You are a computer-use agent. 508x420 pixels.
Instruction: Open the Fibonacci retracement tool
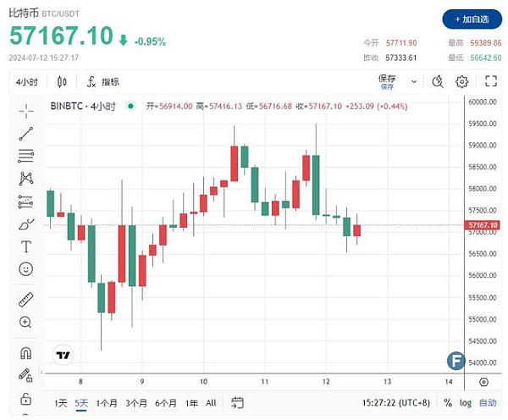(x=25, y=156)
